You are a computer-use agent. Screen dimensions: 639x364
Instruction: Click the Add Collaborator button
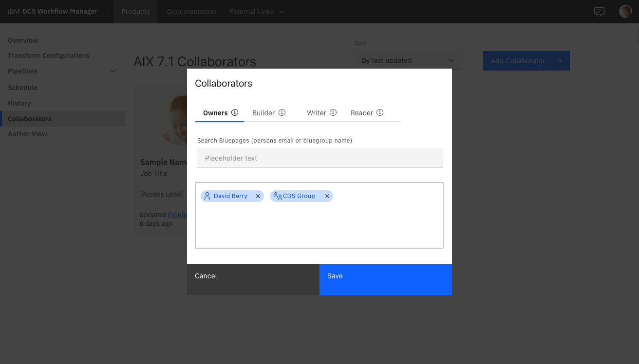(x=526, y=61)
